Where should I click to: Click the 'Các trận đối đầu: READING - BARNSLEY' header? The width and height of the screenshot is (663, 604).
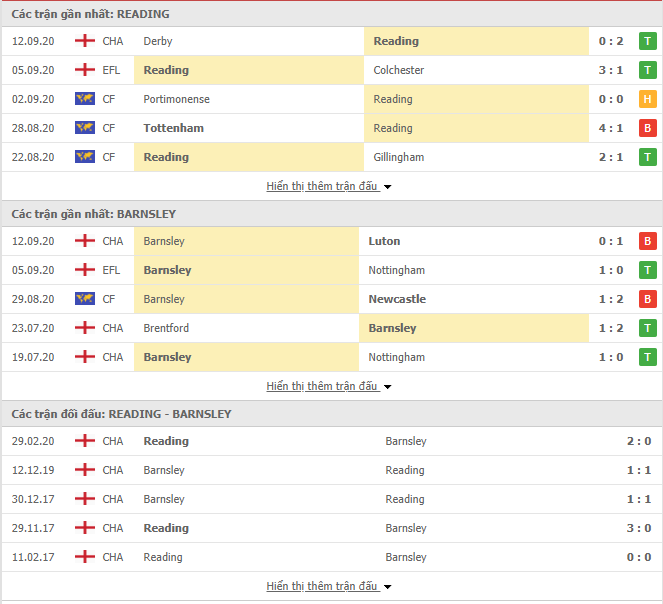point(121,414)
